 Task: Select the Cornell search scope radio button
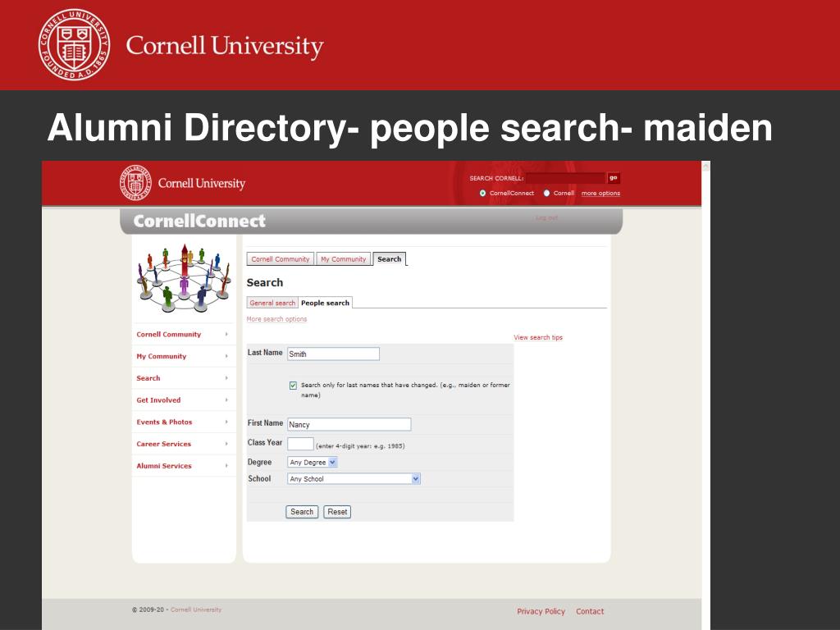pos(546,193)
